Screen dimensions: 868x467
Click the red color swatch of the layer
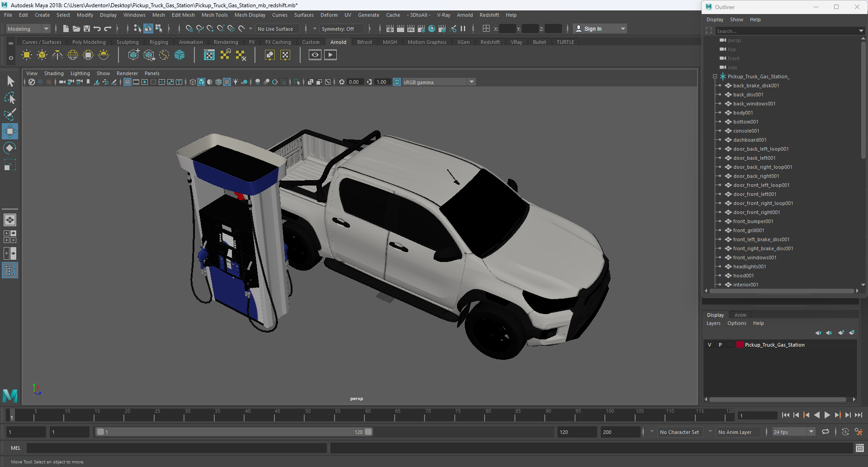(x=740, y=345)
